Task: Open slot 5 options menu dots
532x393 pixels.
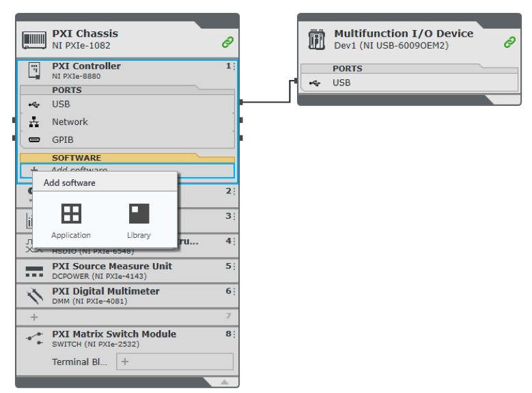Action: [x=234, y=266]
